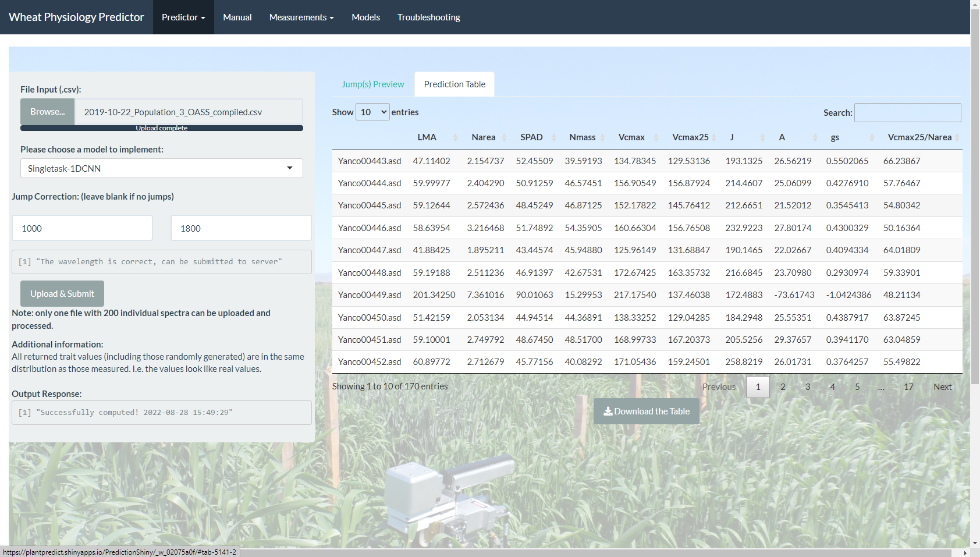Sort table by Narea column arrows
980x557 pixels.
(x=504, y=137)
